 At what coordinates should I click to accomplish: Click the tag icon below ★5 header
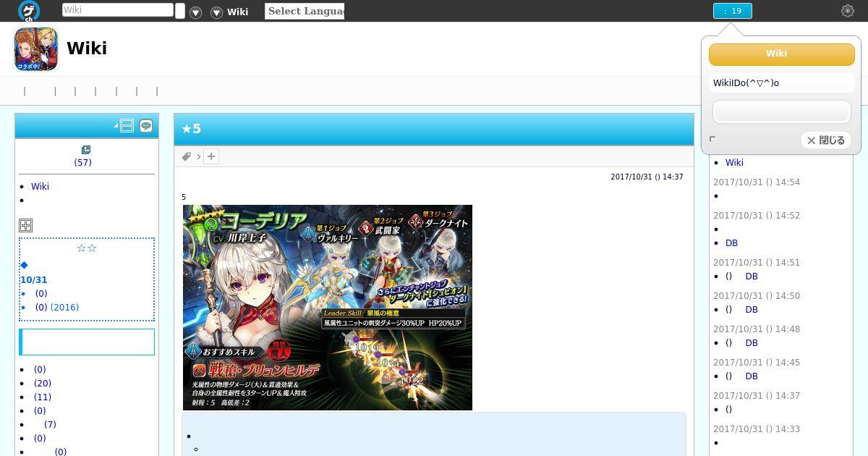[186, 156]
